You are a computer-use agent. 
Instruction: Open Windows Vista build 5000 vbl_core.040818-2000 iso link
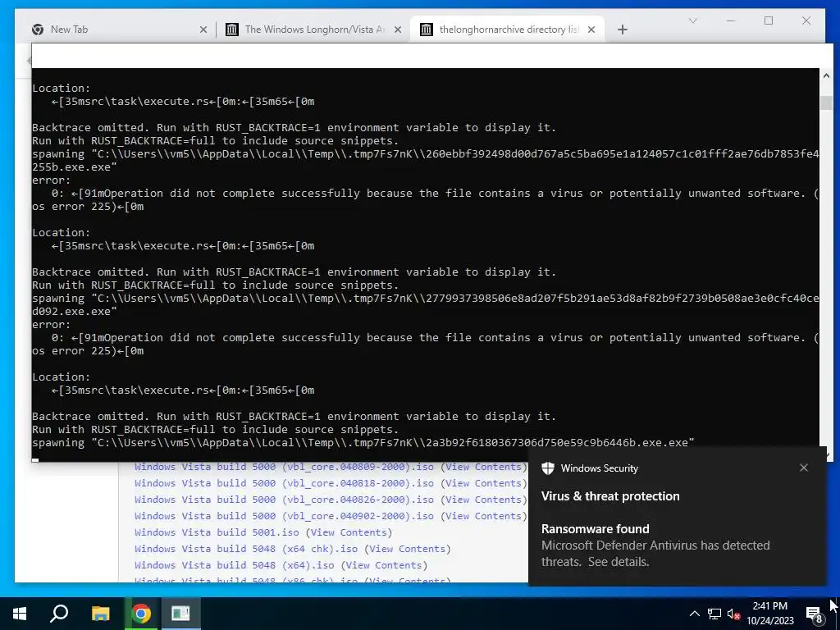pos(285,483)
